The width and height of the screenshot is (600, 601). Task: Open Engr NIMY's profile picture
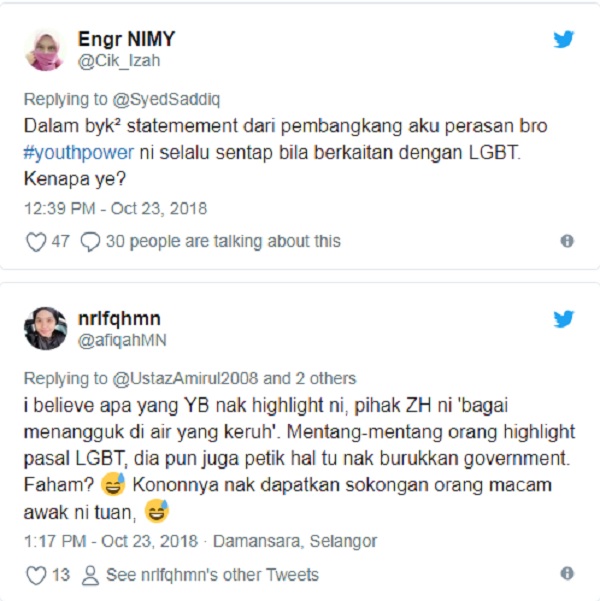(45, 50)
